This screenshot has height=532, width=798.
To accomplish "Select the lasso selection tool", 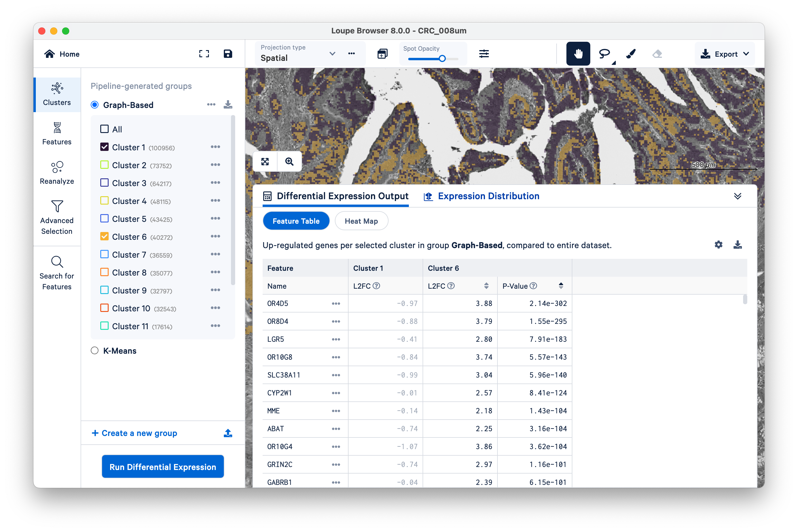I will [x=604, y=54].
